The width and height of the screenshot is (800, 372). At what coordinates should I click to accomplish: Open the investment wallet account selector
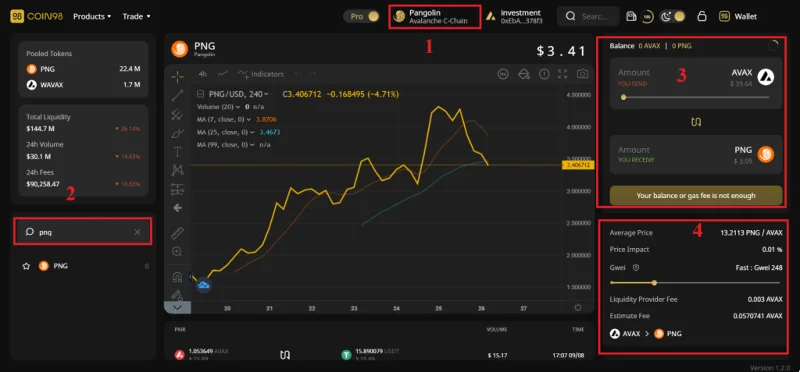click(x=514, y=16)
